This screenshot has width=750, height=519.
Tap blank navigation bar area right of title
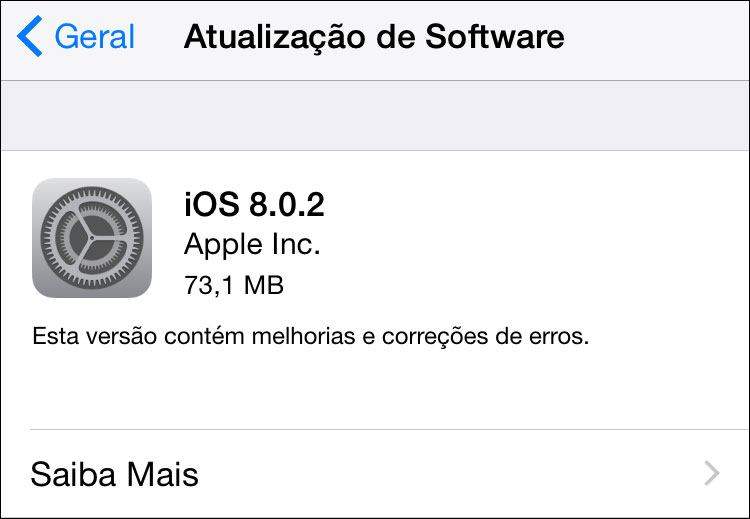click(655, 37)
